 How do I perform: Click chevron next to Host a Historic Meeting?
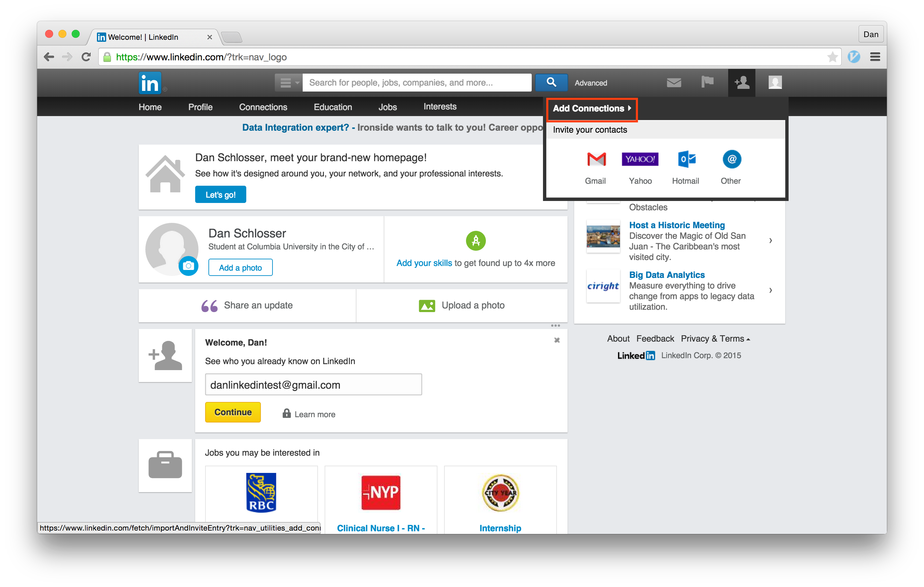pos(770,240)
